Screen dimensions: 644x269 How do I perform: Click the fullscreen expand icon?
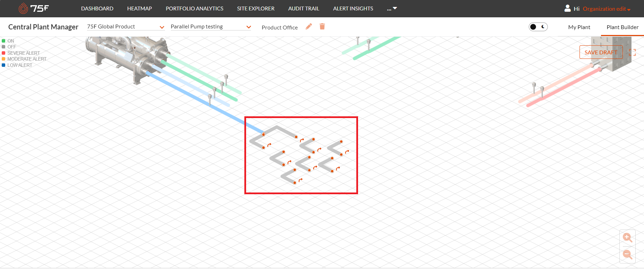[632, 52]
